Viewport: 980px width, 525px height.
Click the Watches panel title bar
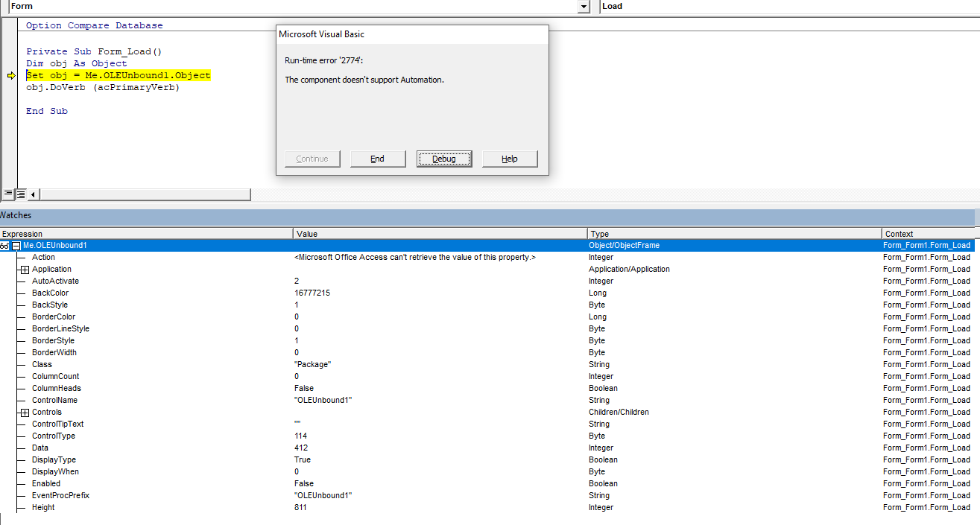click(x=487, y=216)
